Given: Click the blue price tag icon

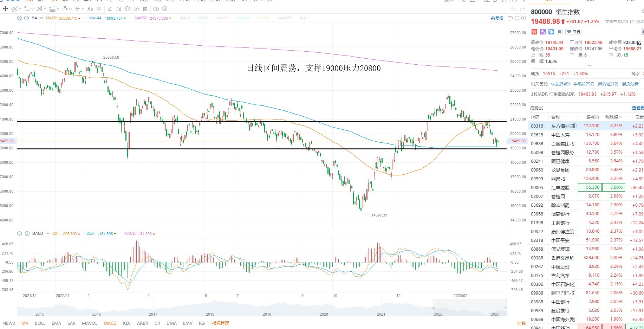Looking at the screenshot, I should (551, 32).
